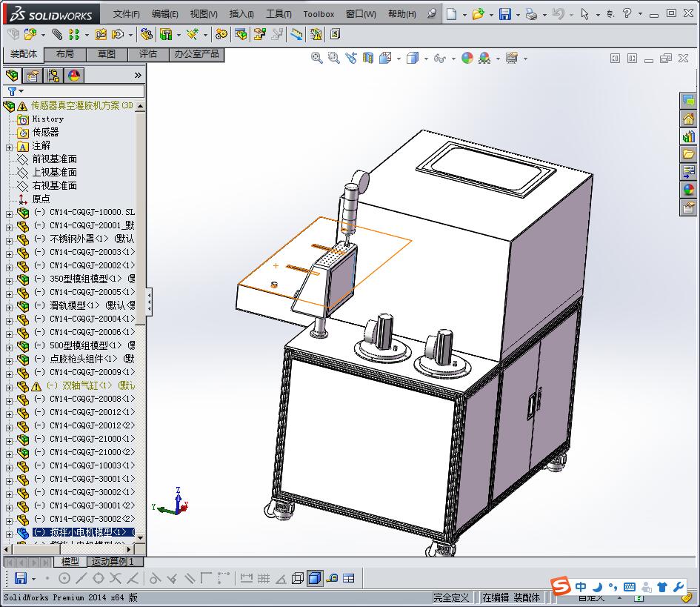Click the Previous View icon
Image resolution: width=700 pixels, height=607 pixels.
[351, 58]
